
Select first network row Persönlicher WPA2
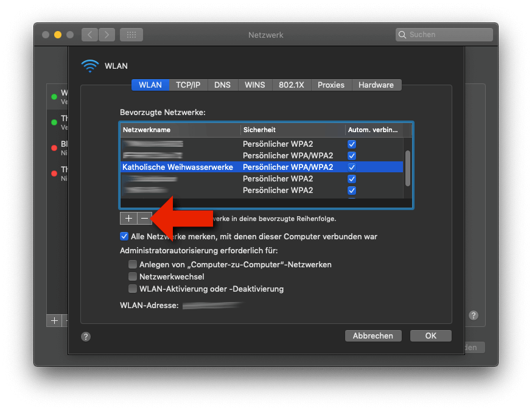pyautogui.click(x=262, y=144)
